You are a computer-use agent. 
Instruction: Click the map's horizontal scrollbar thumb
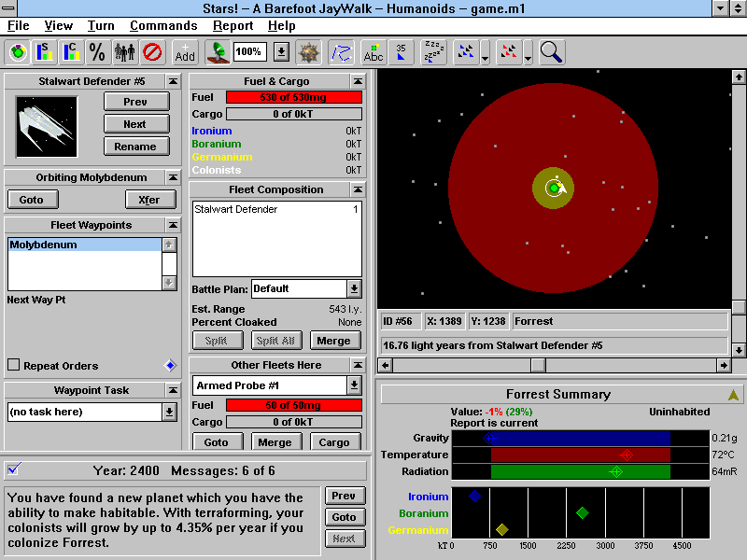[539, 365]
